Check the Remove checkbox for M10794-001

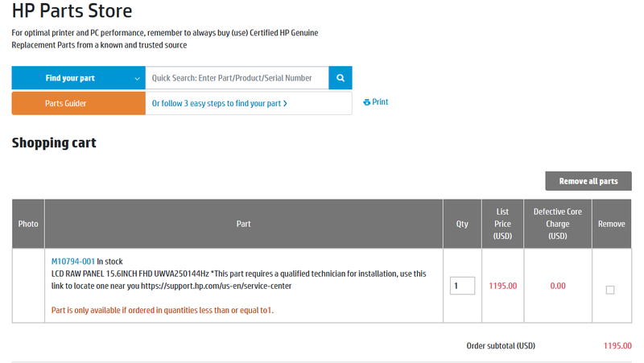(610, 290)
